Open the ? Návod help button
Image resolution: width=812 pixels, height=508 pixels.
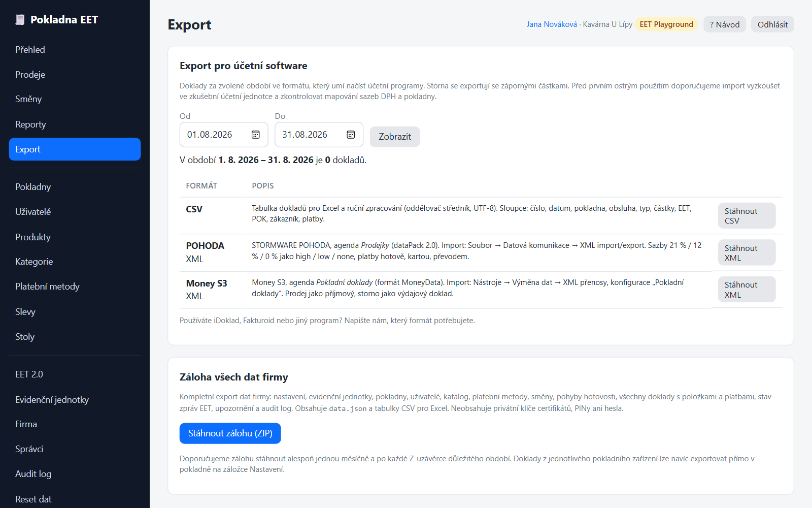(725, 24)
